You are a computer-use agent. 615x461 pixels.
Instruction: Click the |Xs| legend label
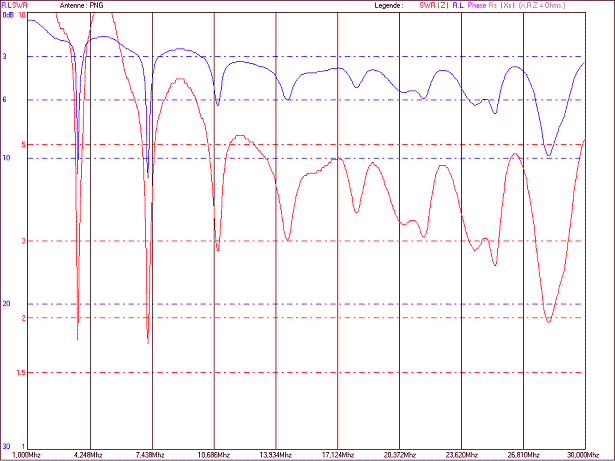[x=509, y=5]
